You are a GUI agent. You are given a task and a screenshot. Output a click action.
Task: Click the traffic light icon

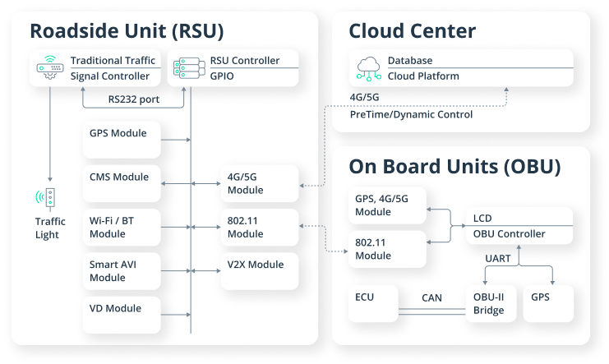pos(48,199)
